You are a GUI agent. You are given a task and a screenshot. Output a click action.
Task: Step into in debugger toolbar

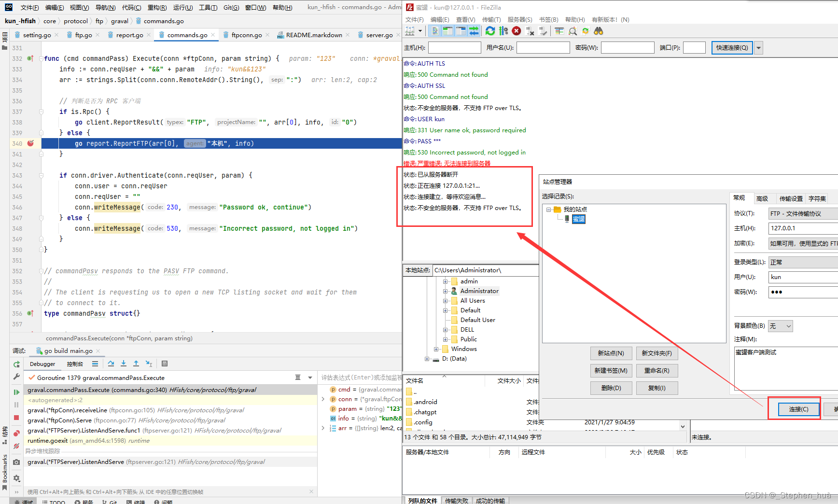coord(124,364)
